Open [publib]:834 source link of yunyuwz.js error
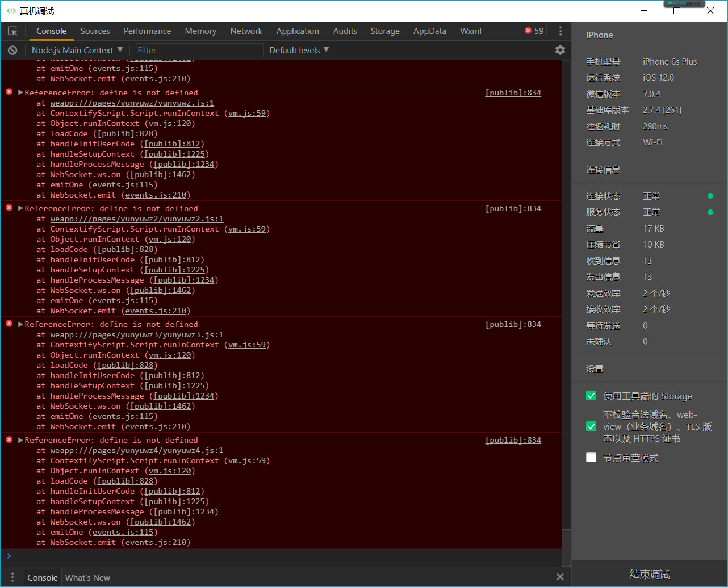The width and height of the screenshot is (728, 587). (x=513, y=93)
